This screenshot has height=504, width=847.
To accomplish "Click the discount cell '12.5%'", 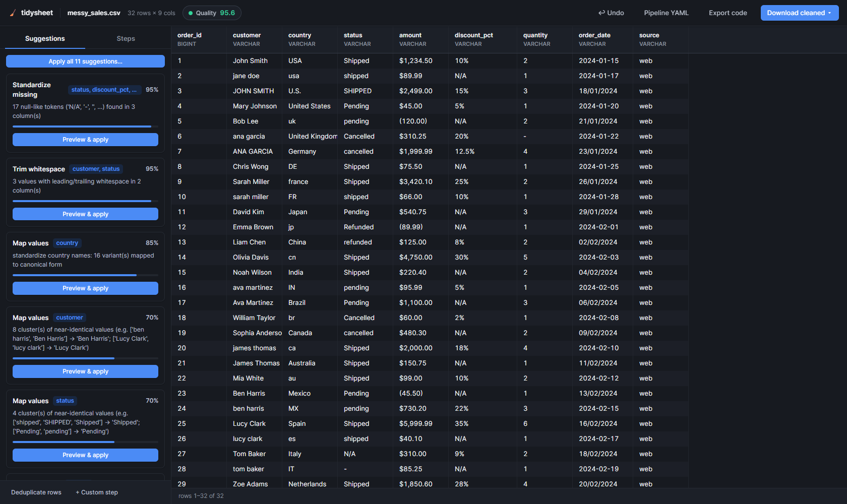I will pyautogui.click(x=482, y=152).
